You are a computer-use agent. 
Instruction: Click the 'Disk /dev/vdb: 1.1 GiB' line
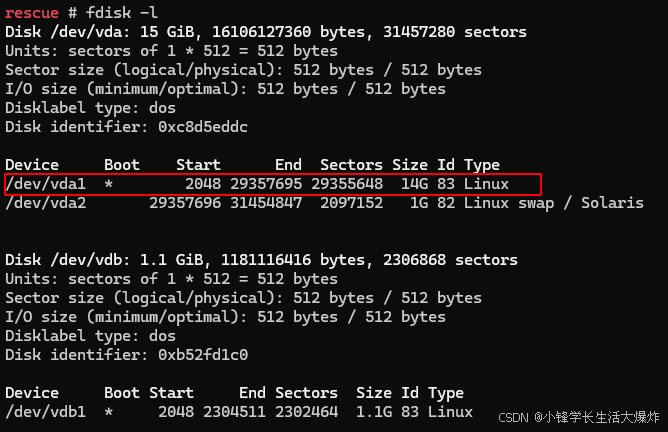tap(261, 260)
